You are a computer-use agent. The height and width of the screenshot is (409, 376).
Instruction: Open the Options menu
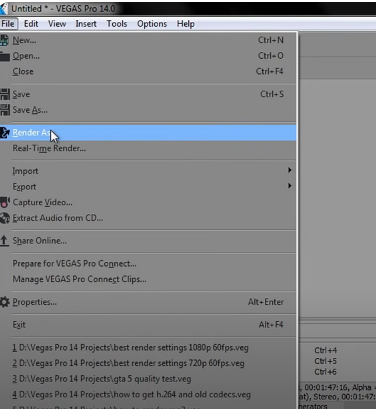[x=152, y=24]
